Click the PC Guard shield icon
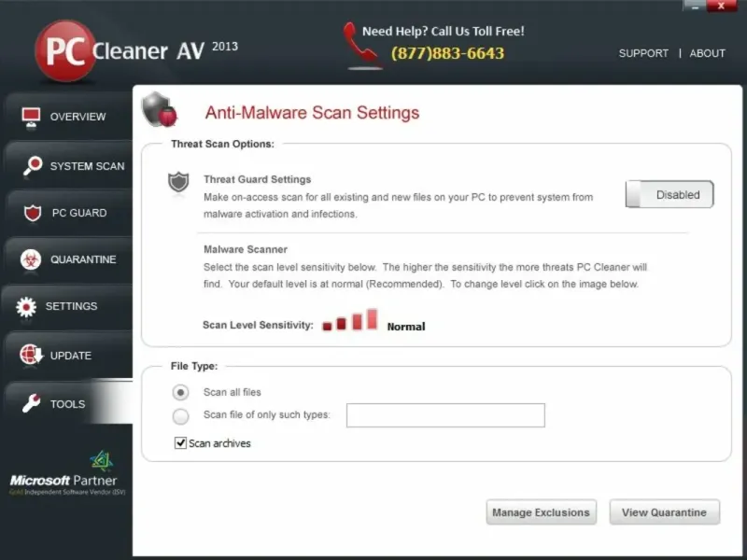This screenshot has width=747, height=560. (x=33, y=213)
